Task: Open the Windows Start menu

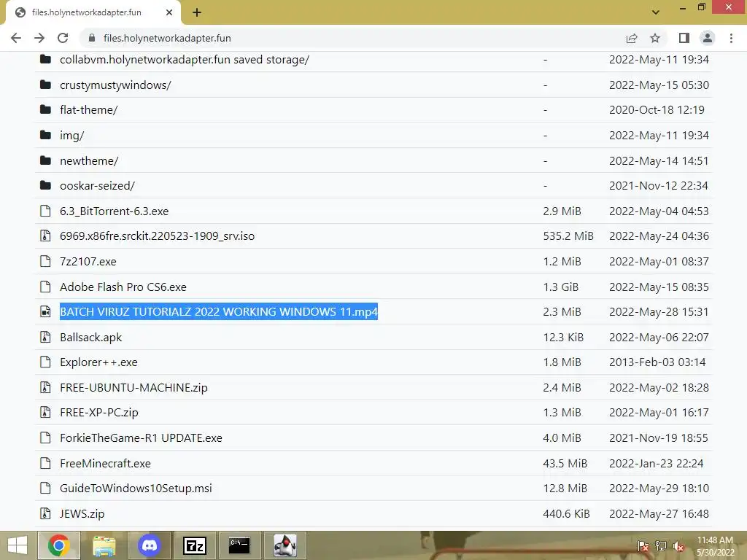Action: tap(18, 545)
